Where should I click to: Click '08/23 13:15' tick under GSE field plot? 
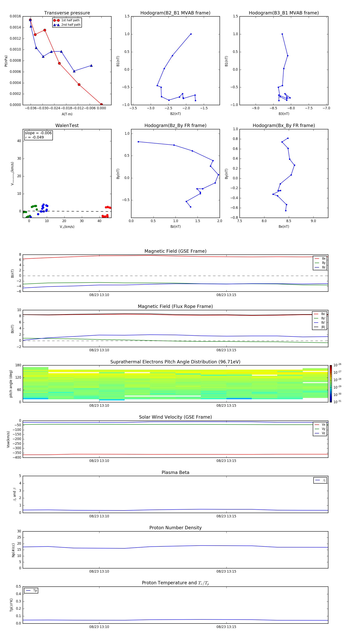226,295
